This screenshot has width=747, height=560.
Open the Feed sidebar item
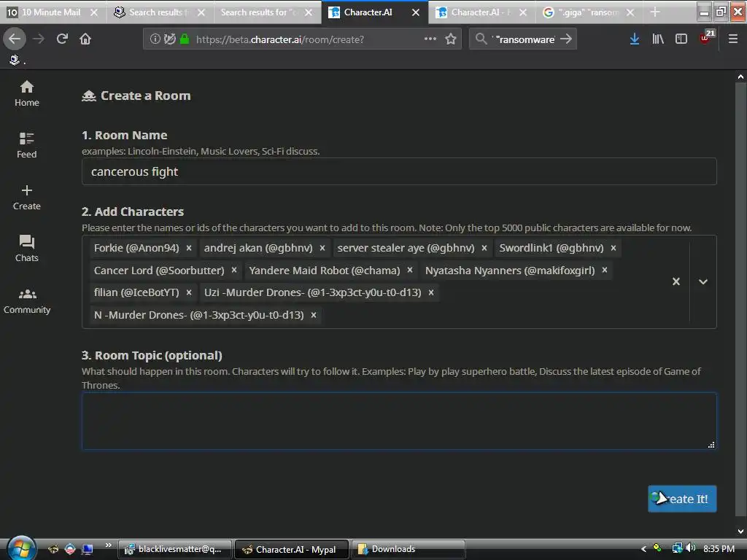click(x=27, y=145)
